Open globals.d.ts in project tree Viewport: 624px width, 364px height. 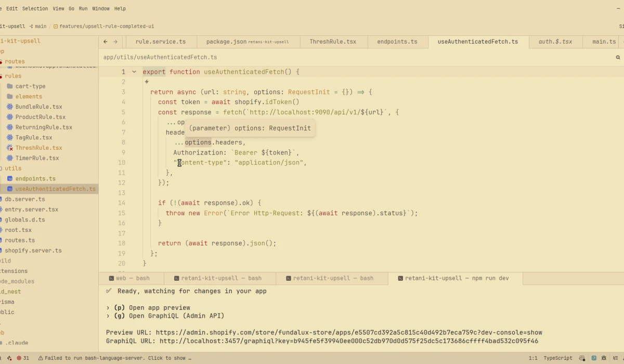[25, 220]
